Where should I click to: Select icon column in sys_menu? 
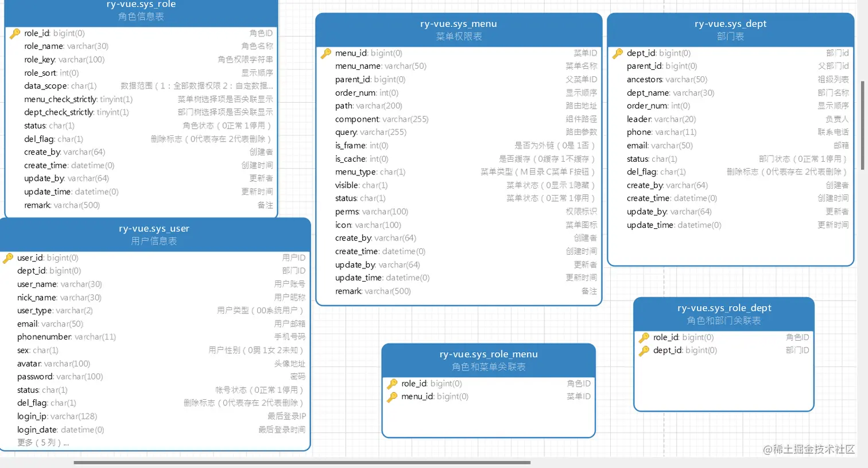click(459, 225)
